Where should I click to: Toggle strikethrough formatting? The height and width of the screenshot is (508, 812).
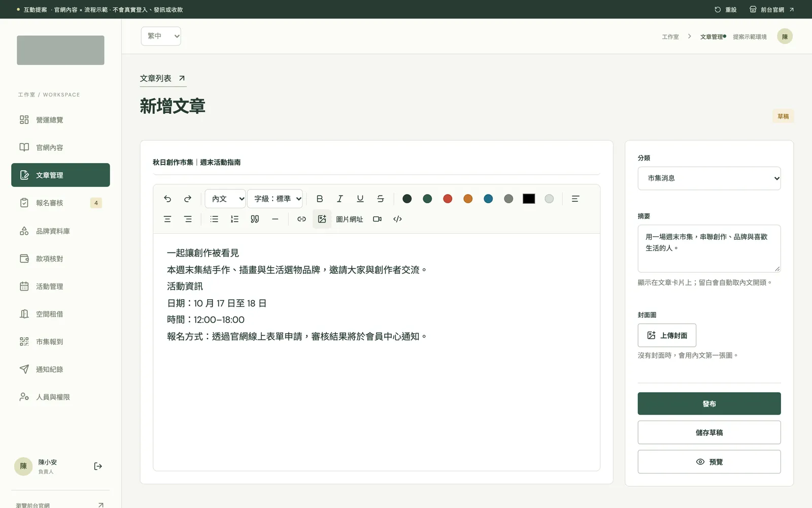(x=381, y=199)
